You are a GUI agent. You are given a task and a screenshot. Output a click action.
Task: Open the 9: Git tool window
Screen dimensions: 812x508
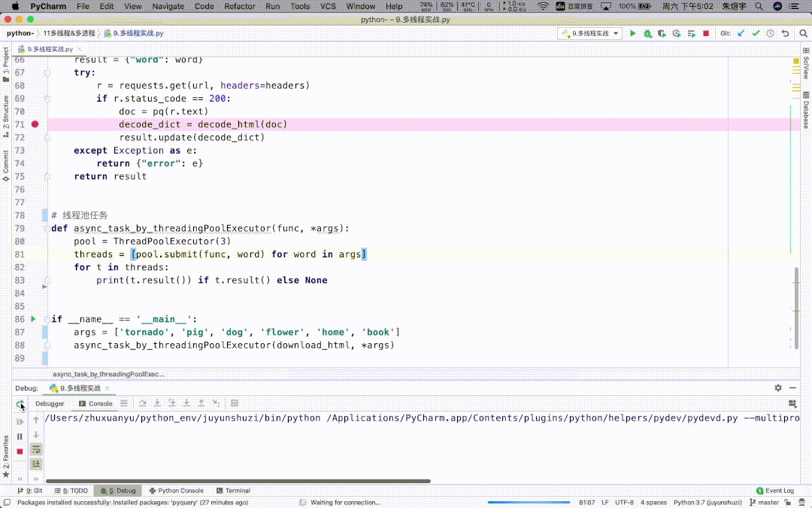click(x=30, y=491)
